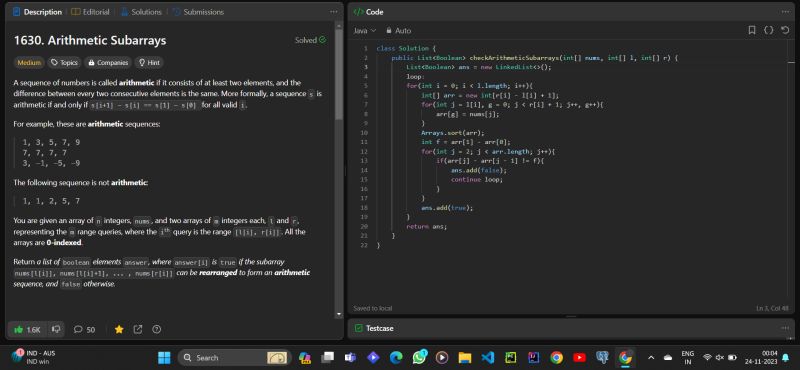This screenshot has width=800, height=370.
Task: Reset code to default
Action: click(x=785, y=31)
